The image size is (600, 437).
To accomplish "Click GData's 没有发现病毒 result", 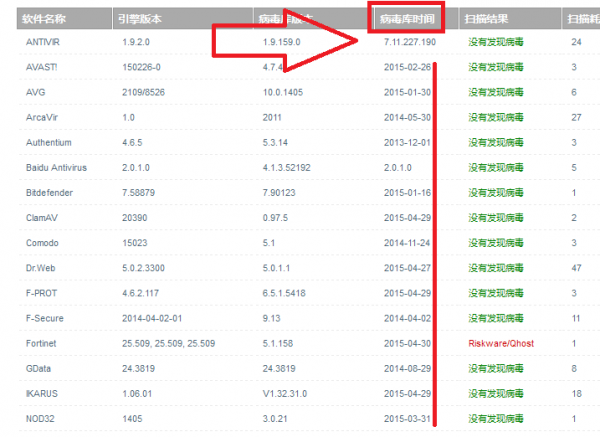I will (x=496, y=369).
